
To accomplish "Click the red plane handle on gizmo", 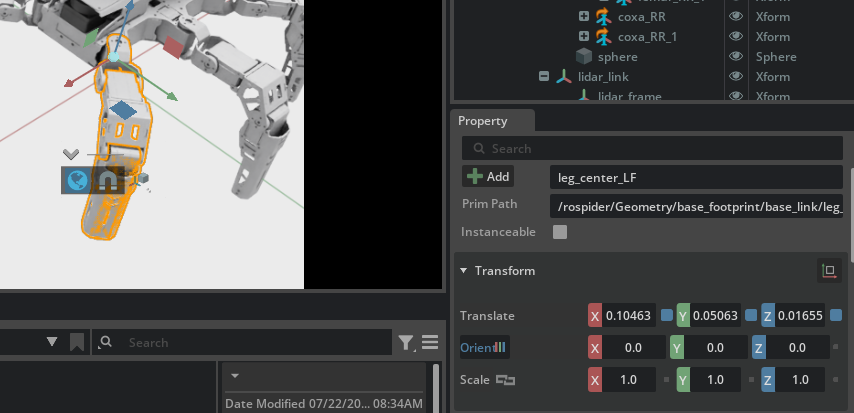I will click(x=173, y=47).
